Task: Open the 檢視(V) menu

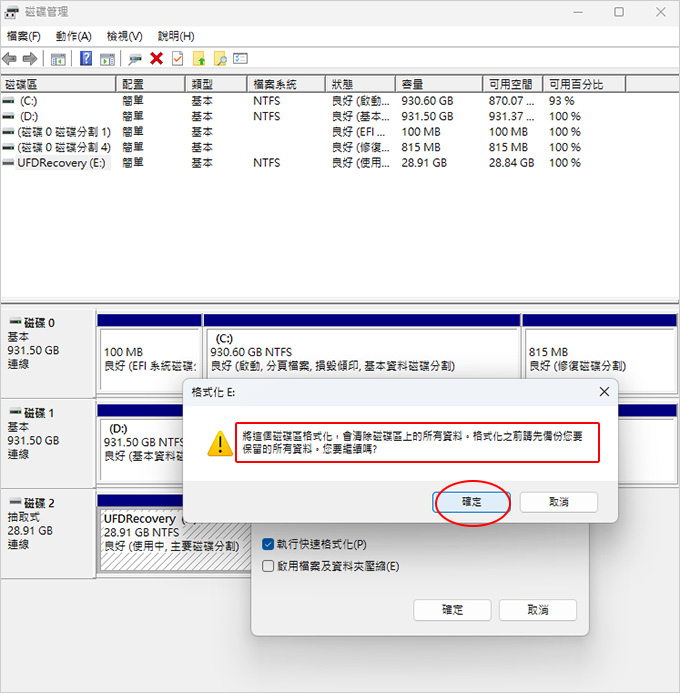Action: tap(125, 36)
